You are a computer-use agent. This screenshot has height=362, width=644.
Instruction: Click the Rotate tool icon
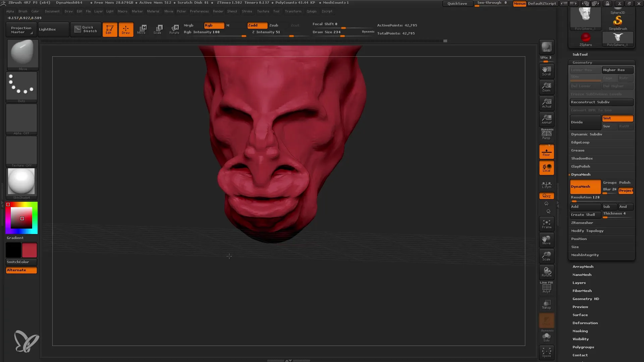(x=175, y=29)
